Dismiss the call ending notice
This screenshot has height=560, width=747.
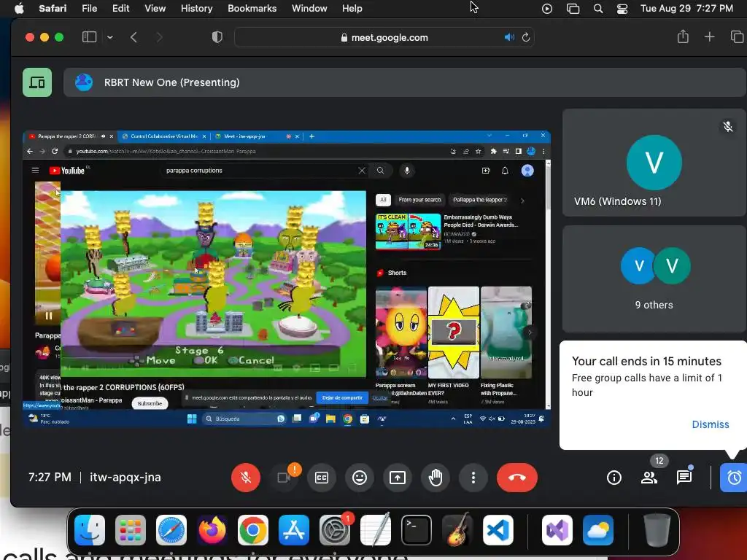[711, 424]
